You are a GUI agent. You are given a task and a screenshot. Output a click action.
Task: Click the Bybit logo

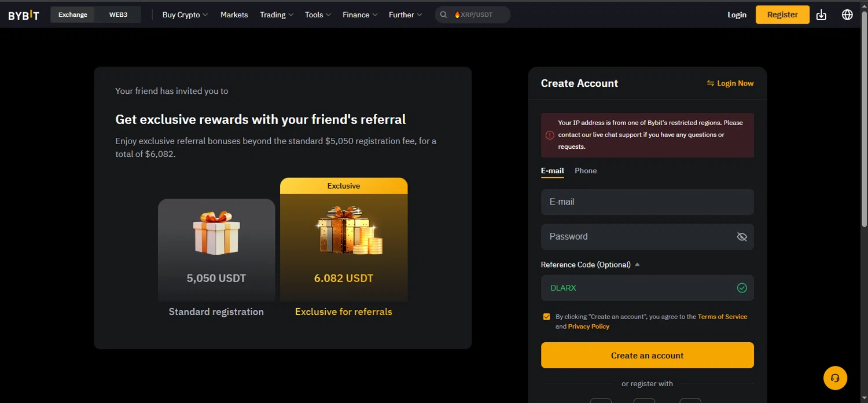point(24,15)
